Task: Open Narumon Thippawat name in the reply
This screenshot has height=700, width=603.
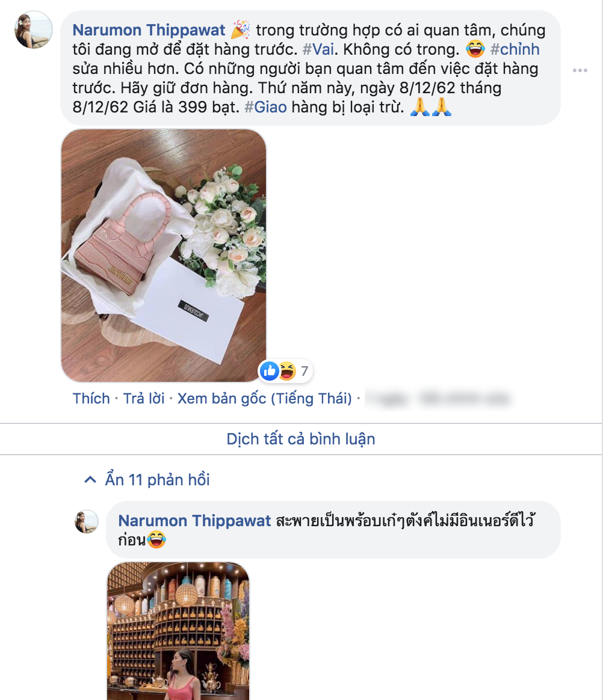Action: pos(194,521)
